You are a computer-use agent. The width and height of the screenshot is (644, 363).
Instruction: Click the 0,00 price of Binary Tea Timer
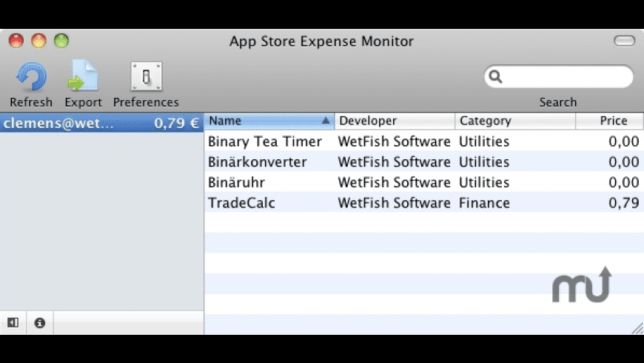click(624, 141)
